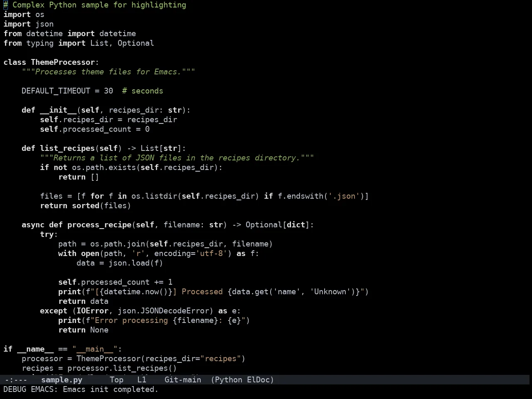This screenshot has width=532, height=399.
Task: Click the 'return None' statement
Action: click(x=83, y=330)
